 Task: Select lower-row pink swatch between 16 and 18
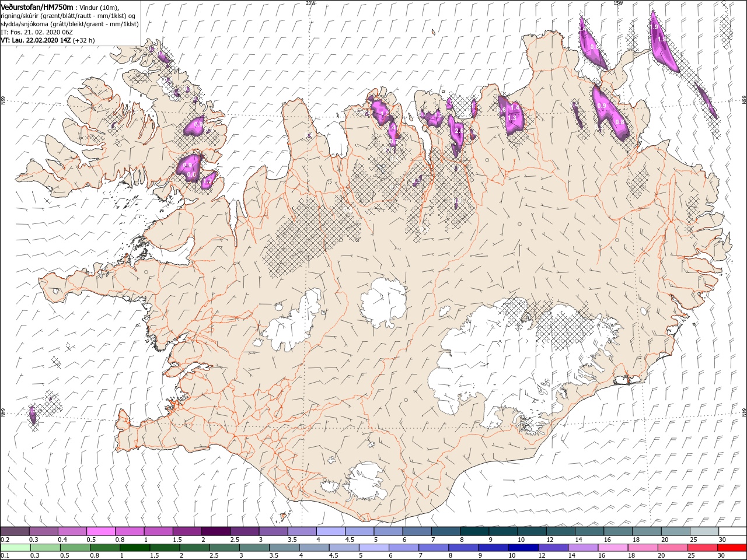click(612, 547)
